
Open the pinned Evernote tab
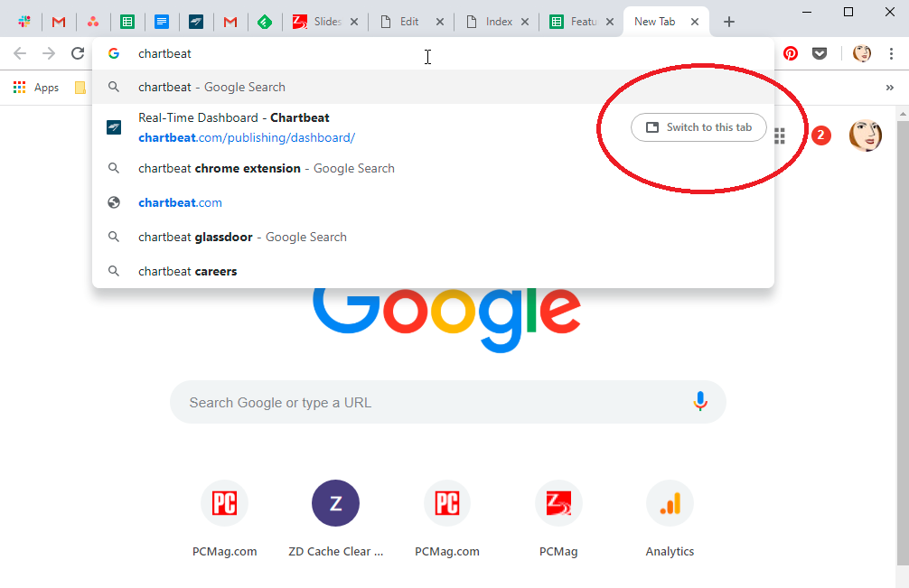click(266, 20)
